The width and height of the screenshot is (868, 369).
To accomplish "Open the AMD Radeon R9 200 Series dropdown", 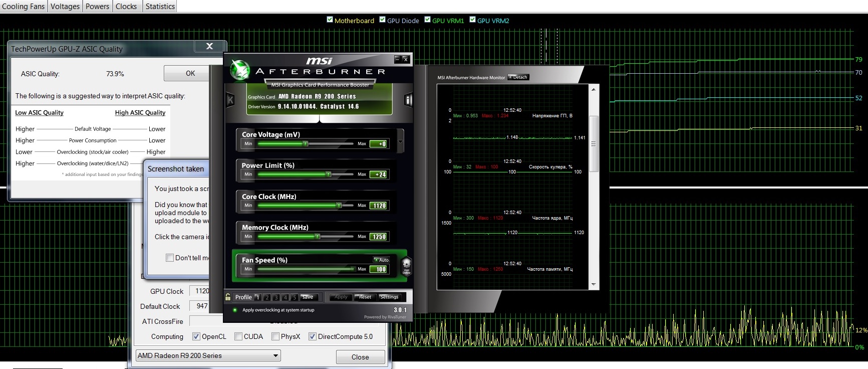I will pyautogui.click(x=208, y=355).
